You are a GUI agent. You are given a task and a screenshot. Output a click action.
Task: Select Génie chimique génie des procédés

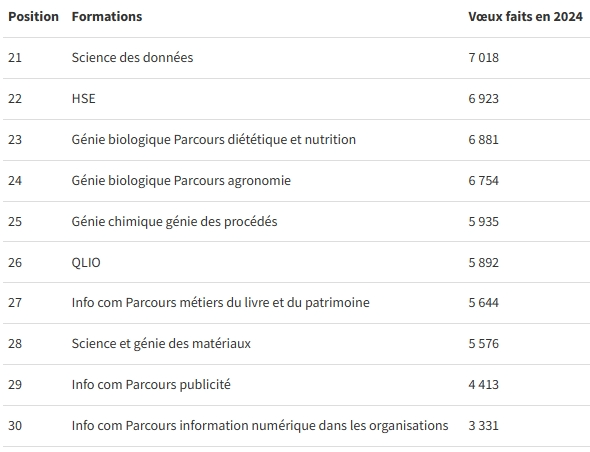[175, 222]
